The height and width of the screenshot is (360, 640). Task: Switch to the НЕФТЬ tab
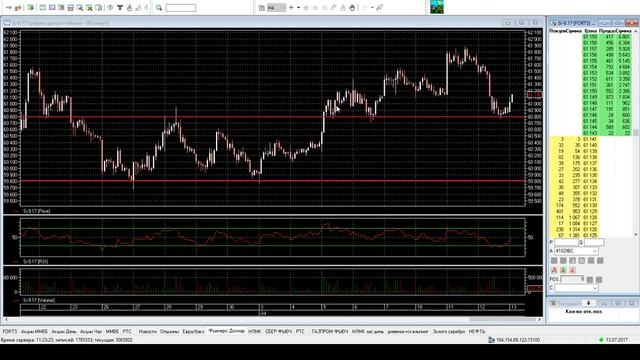(x=477, y=331)
